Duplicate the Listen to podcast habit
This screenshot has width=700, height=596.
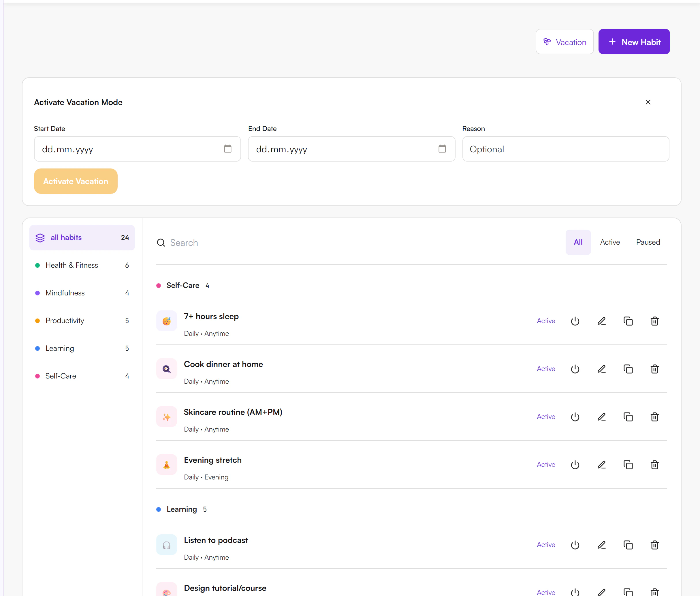click(628, 545)
